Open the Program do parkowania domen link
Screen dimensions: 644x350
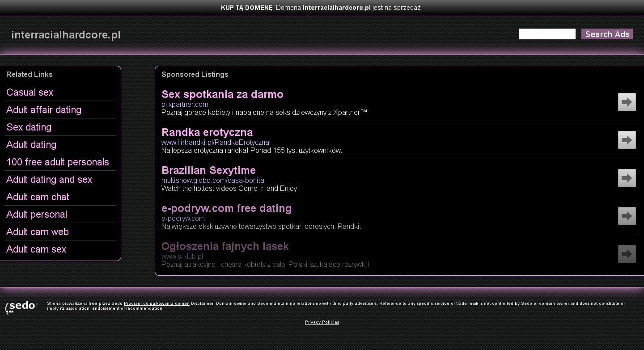(x=157, y=304)
